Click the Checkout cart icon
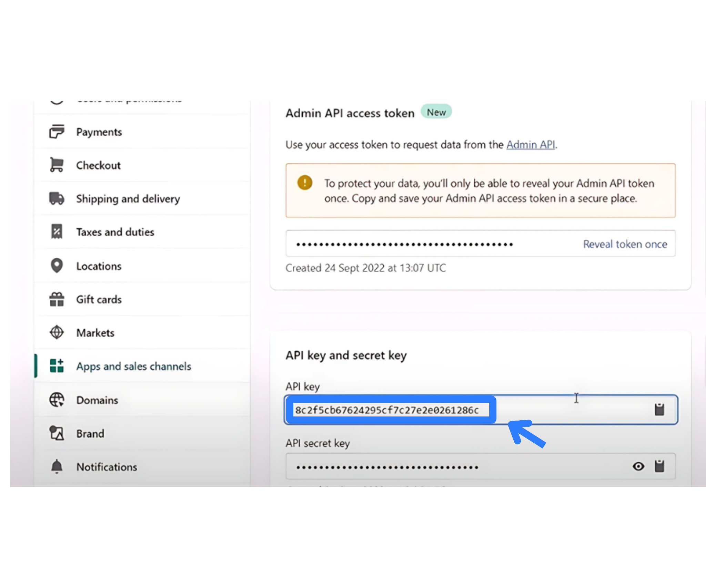The image size is (706, 588). tap(57, 165)
